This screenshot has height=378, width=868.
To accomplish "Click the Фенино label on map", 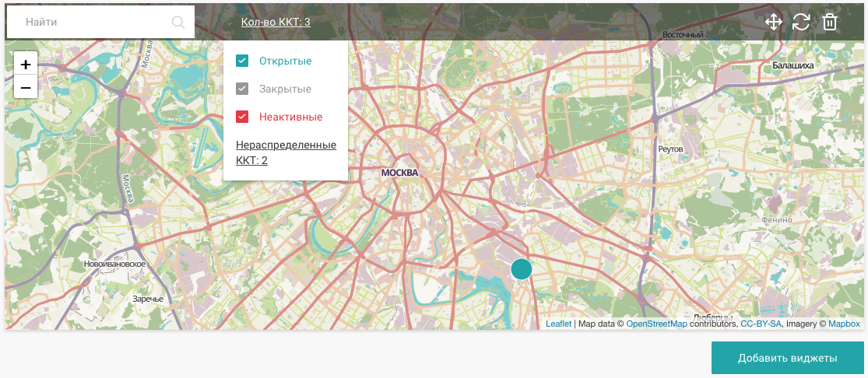I will (777, 219).
